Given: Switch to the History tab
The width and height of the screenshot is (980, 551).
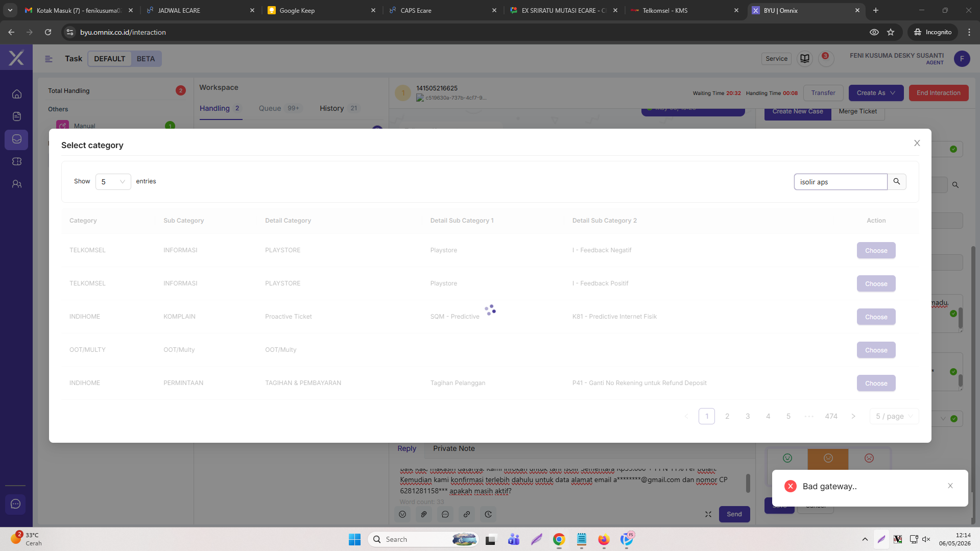Looking at the screenshot, I should click(x=339, y=108).
